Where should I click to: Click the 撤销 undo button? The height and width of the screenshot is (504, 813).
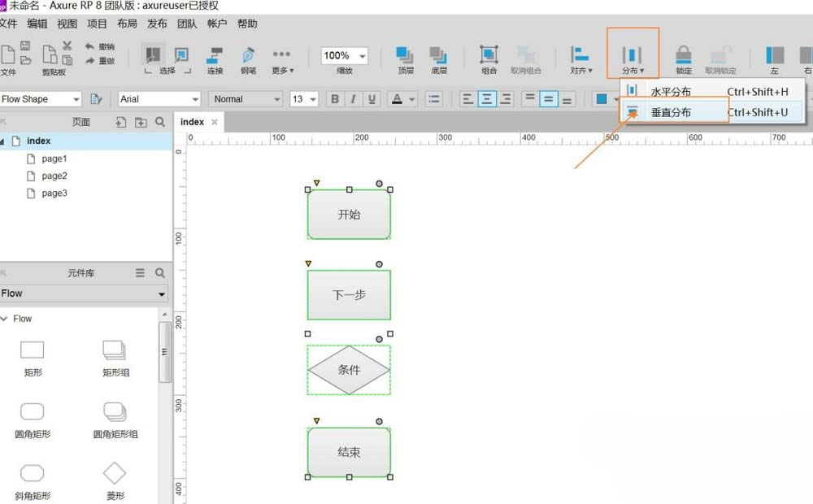tap(98, 46)
